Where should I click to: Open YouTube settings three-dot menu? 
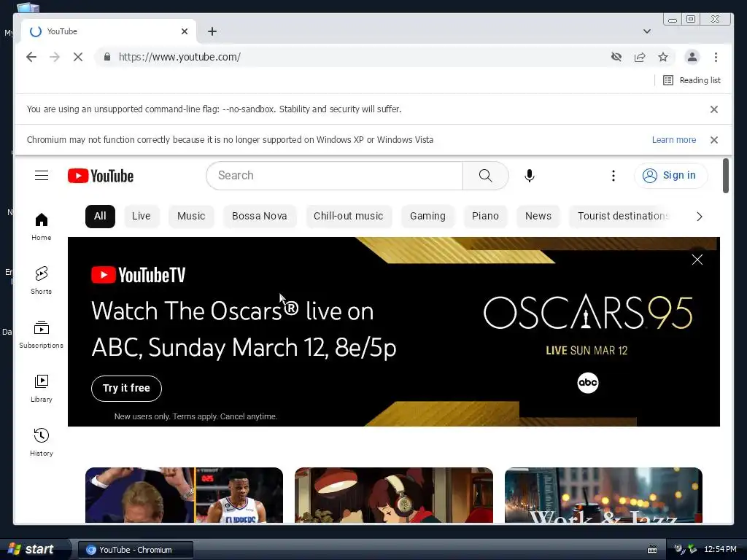pyautogui.click(x=613, y=176)
